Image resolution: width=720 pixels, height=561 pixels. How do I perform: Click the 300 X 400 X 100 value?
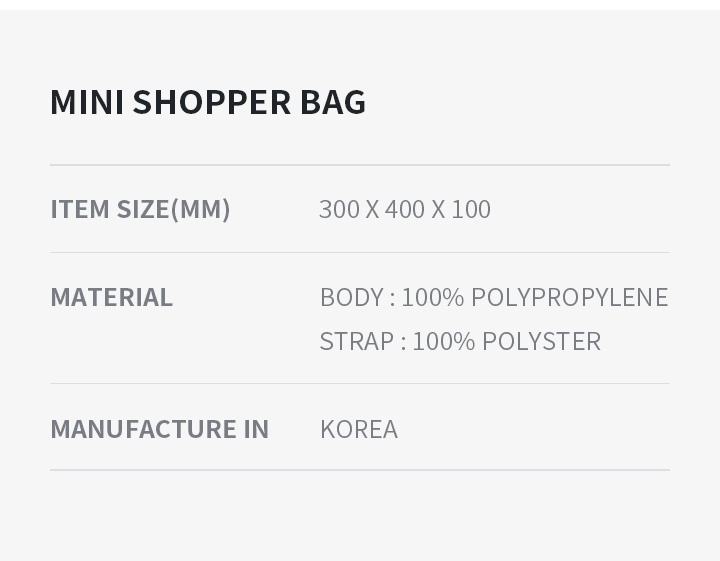coord(404,209)
